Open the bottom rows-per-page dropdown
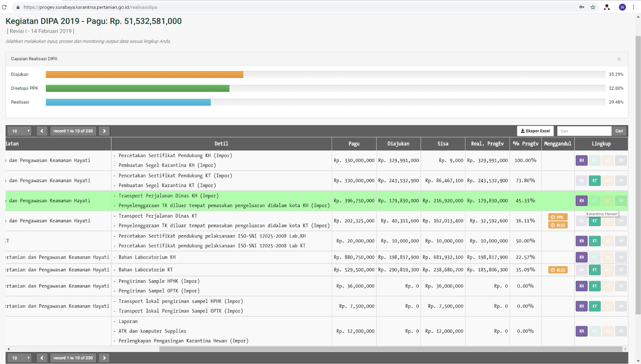 click(x=20, y=358)
